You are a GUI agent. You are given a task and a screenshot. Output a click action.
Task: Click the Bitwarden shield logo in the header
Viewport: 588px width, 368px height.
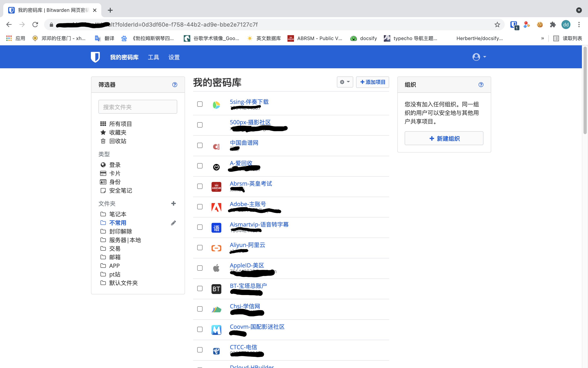click(x=95, y=57)
